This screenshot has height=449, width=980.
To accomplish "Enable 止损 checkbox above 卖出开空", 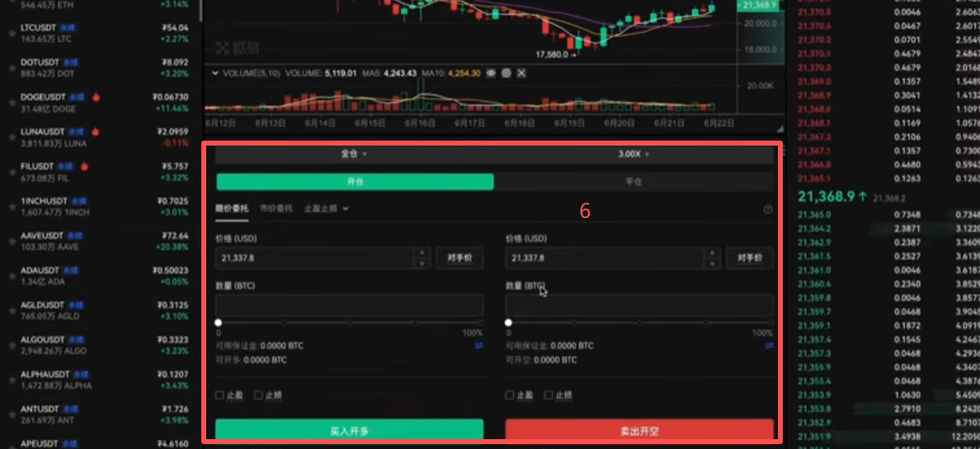I will (x=548, y=396).
